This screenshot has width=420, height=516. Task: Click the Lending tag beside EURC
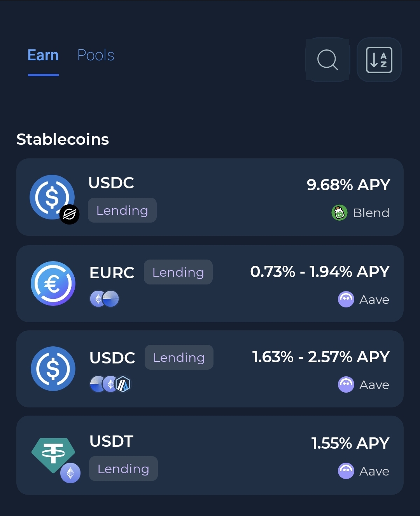pyautogui.click(x=178, y=272)
